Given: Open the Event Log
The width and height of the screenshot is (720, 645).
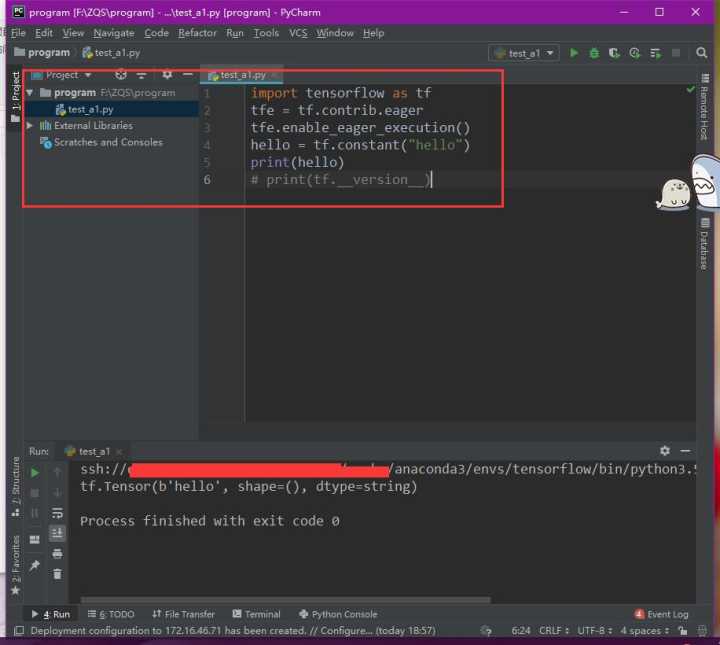Looking at the screenshot, I should tap(661, 614).
